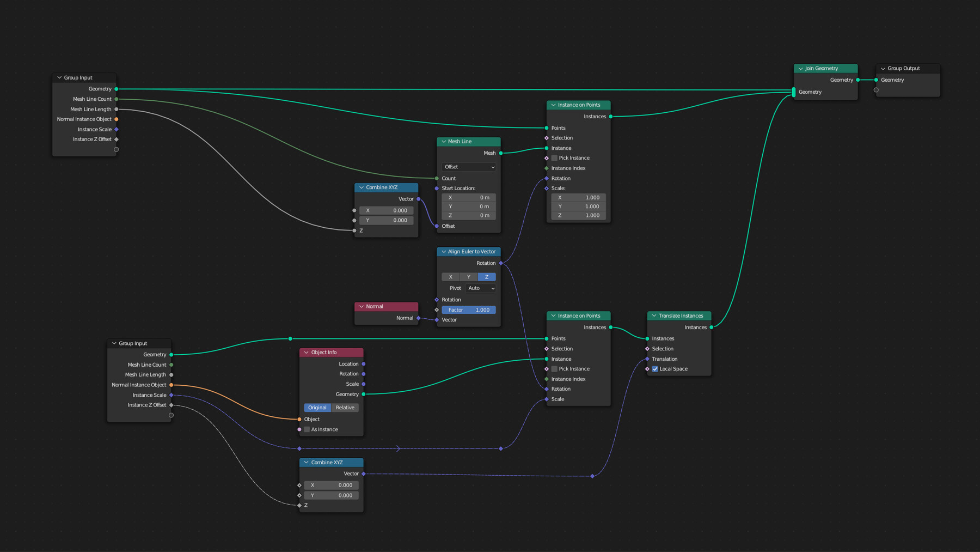Click the Points input socket of upper Instance on Points
This screenshot has width=980, height=552.
(x=546, y=128)
